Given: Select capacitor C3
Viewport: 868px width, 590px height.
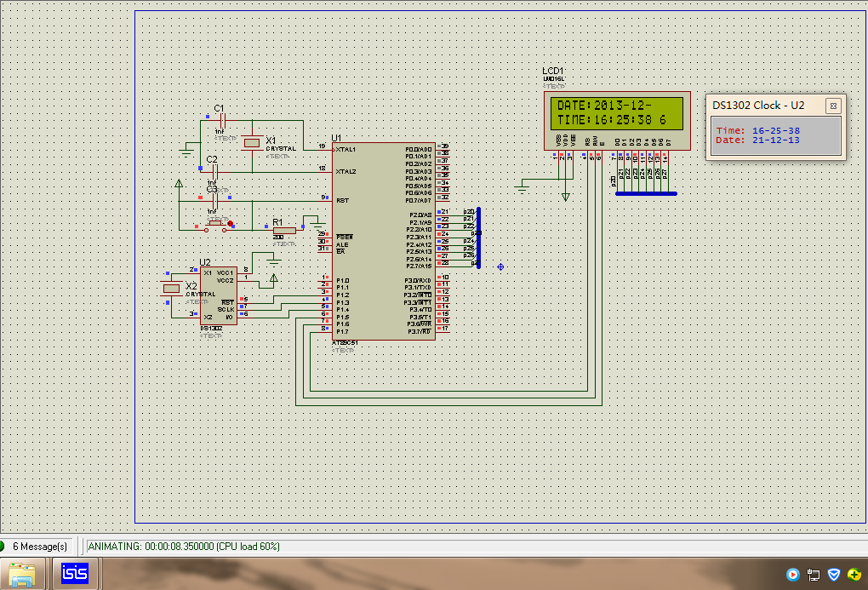Looking at the screenshot, I should 215,201.
